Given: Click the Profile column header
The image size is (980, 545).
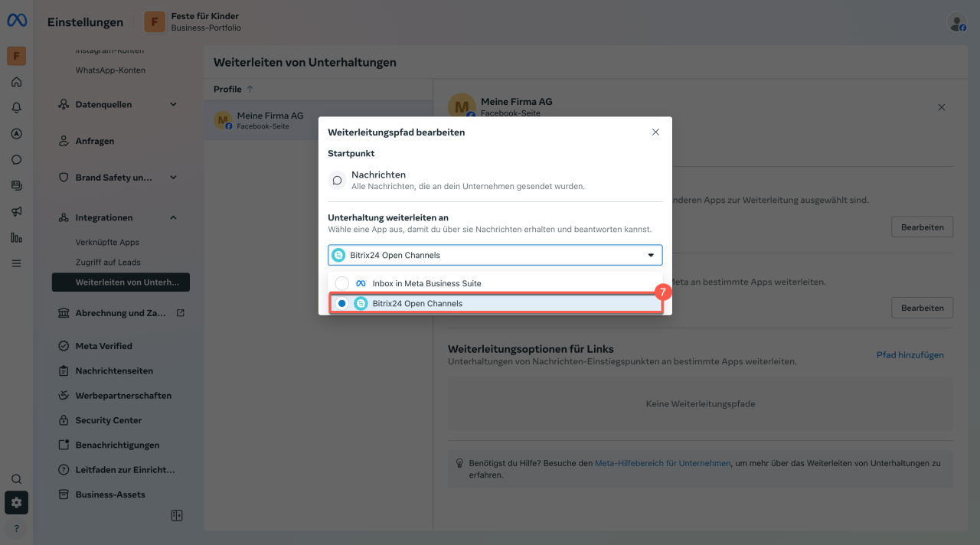Looking at the screenshot, I should 227,89.
